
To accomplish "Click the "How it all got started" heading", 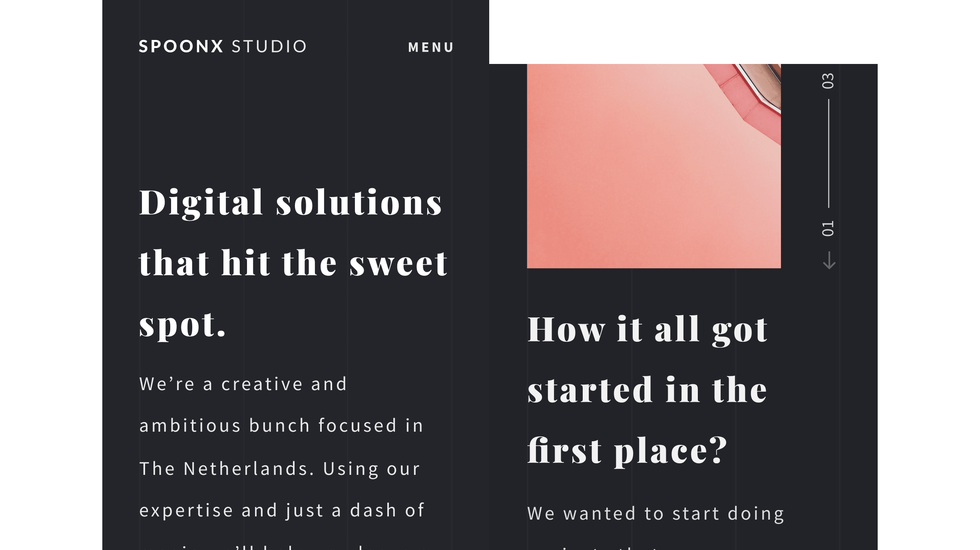I will [647, 389].
